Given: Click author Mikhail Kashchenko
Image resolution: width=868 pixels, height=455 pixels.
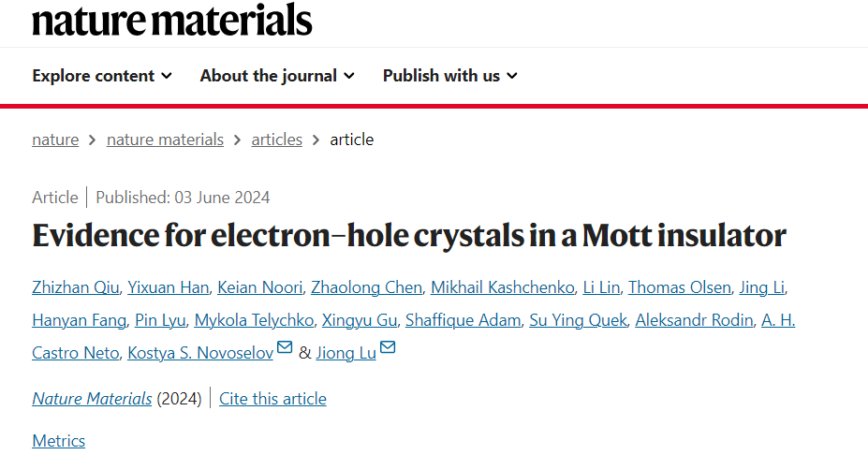Looking at the screenshot, I should point(503,287).
